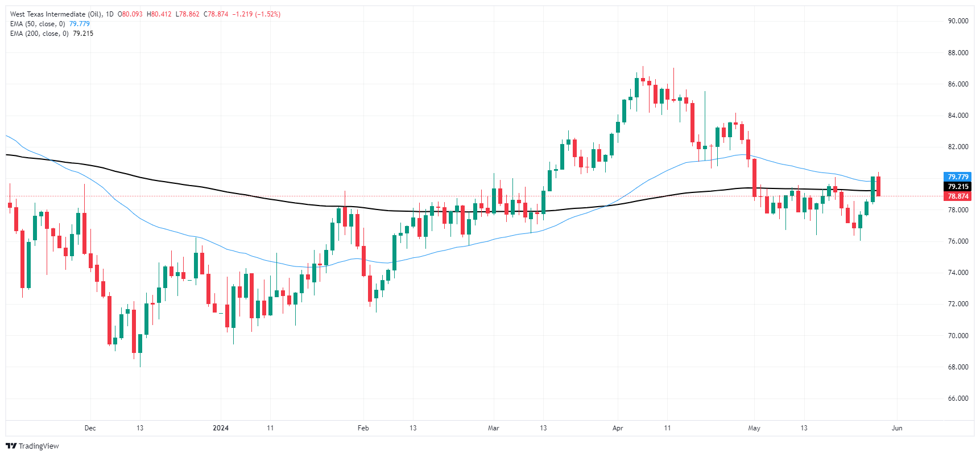980x456 pixels.
Task: Select the Dec label on the time axis
Action: click(x=90, y=428)
